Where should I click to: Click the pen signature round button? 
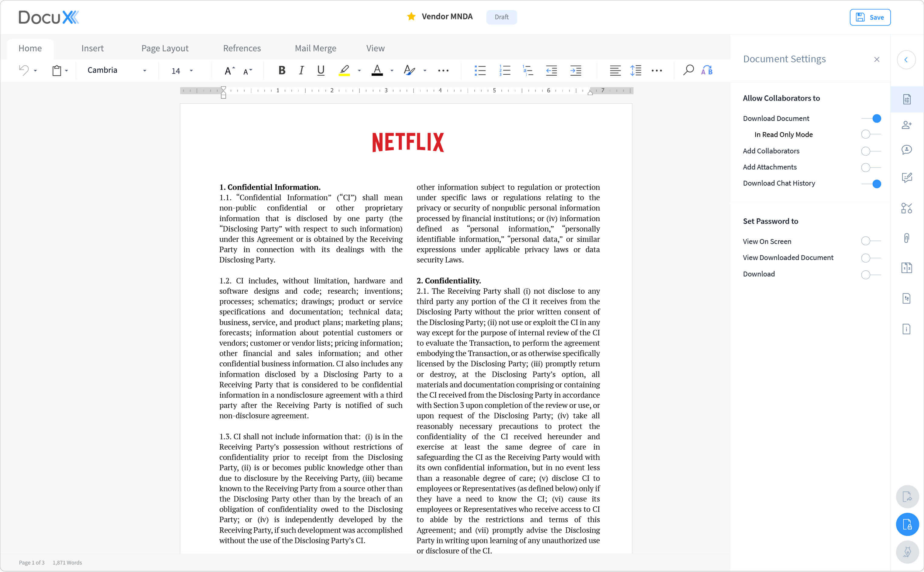coord(907,552)
